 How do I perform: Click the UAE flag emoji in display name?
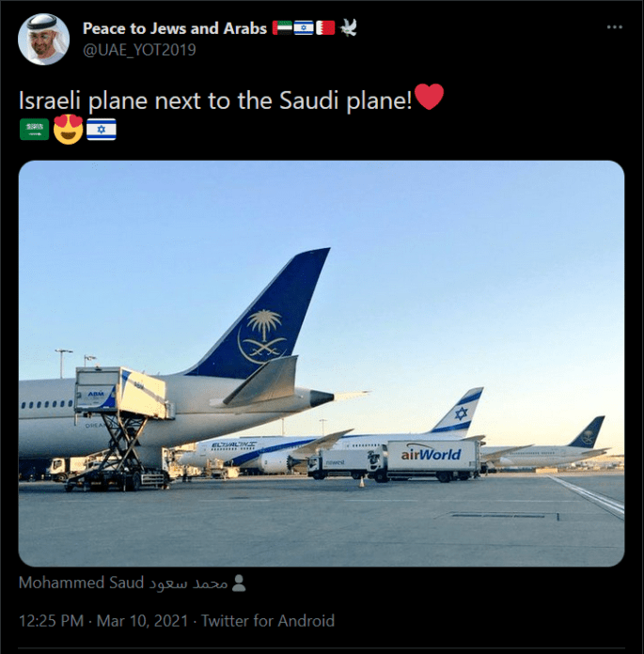tap(283, 28)
